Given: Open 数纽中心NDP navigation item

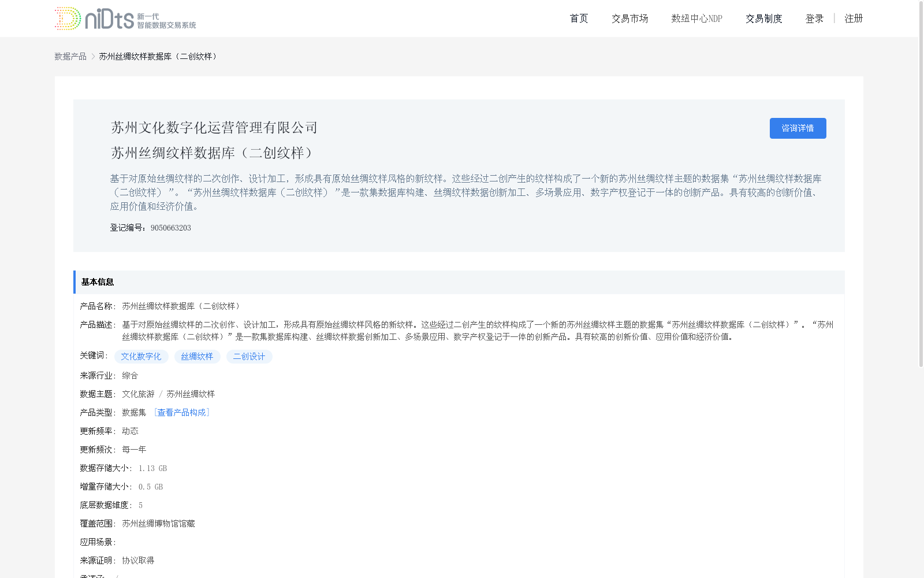Looking at the screenshot, I should click(x=696, y=18).
